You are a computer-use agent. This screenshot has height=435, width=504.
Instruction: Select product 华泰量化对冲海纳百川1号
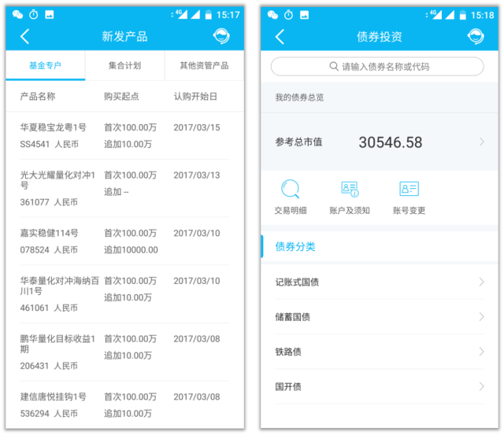[124, 294]
